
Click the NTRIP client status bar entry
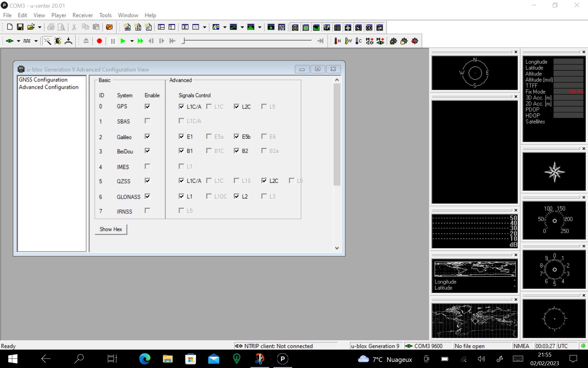[x=286, y=346]
